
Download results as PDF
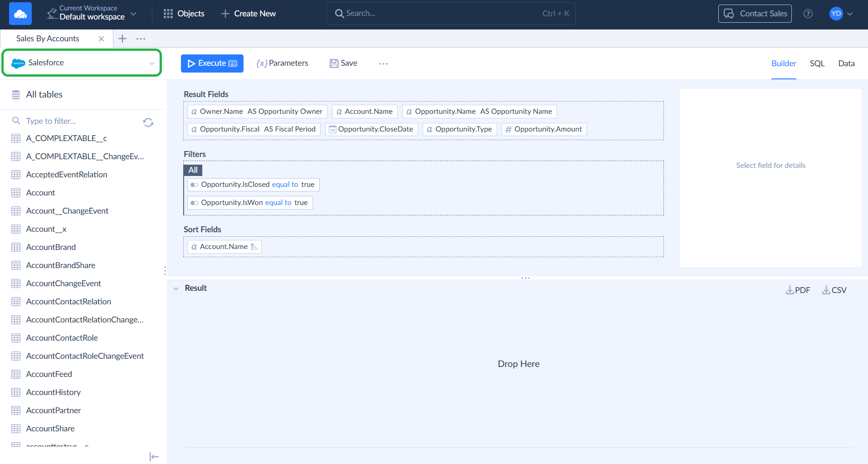(798, 289)
